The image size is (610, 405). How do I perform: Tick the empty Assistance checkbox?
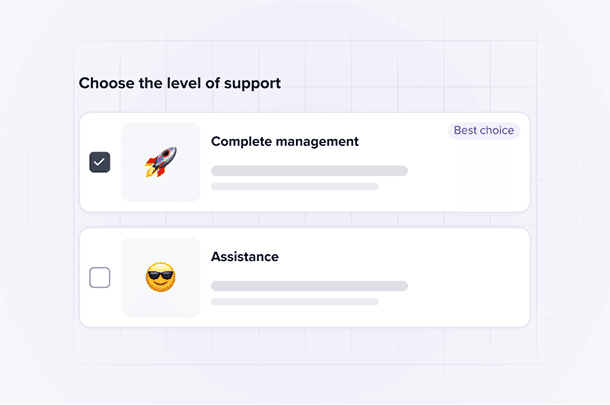pyautogui.click(x=100, y=277)
